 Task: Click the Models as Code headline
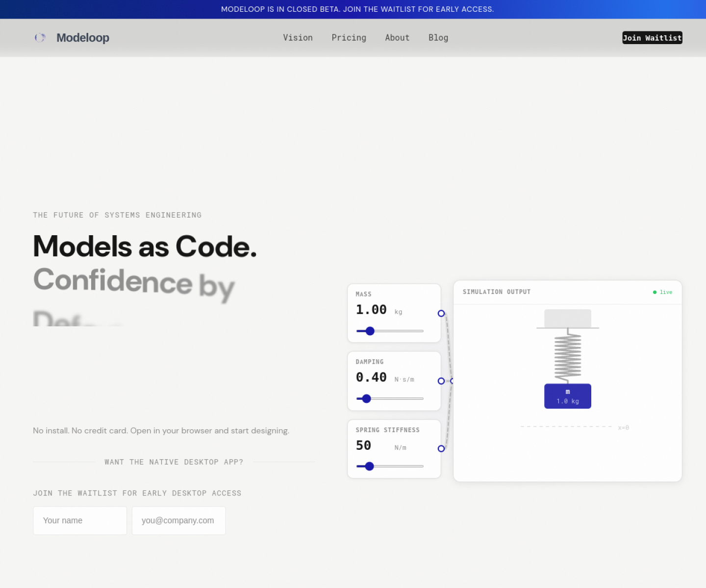click(x=145, y=246)
